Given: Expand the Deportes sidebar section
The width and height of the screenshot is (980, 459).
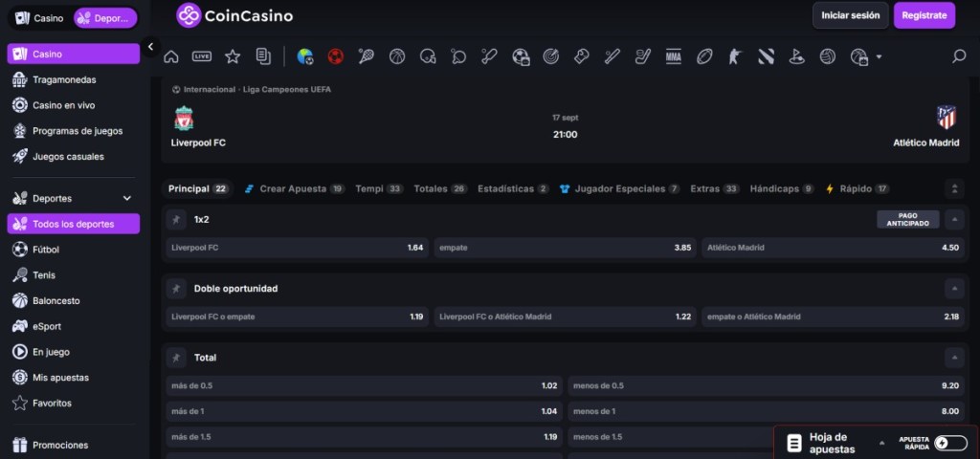Looking at the screenshot, I should coord(127,199).
